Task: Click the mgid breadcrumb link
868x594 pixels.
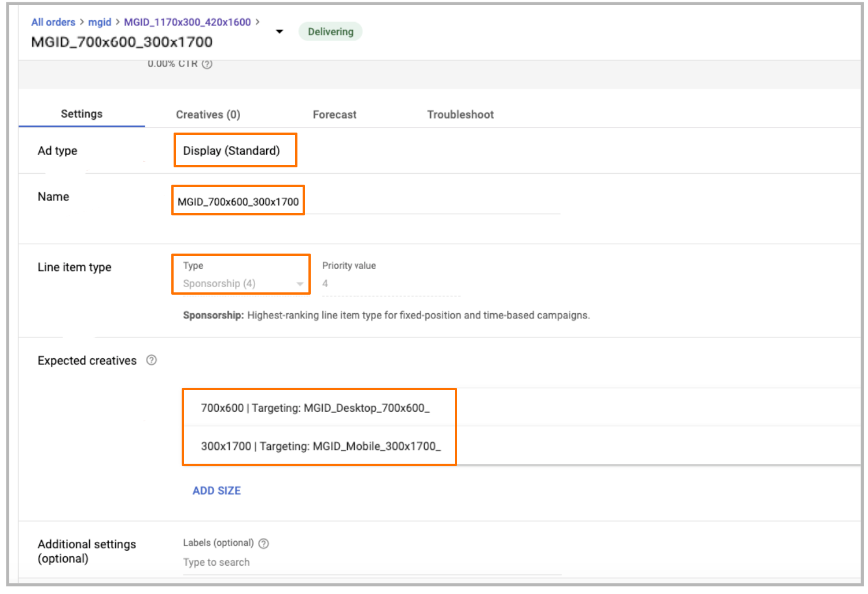Action: tap(100, 22)
